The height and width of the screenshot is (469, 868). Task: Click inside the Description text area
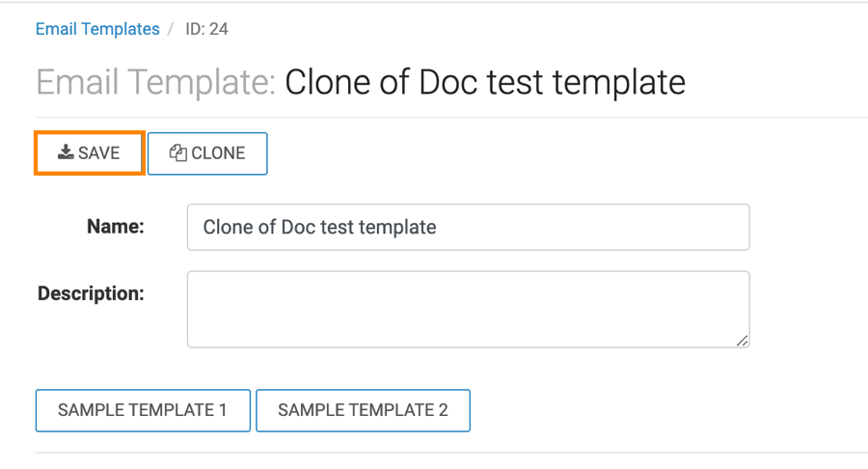tap(468, 309)
